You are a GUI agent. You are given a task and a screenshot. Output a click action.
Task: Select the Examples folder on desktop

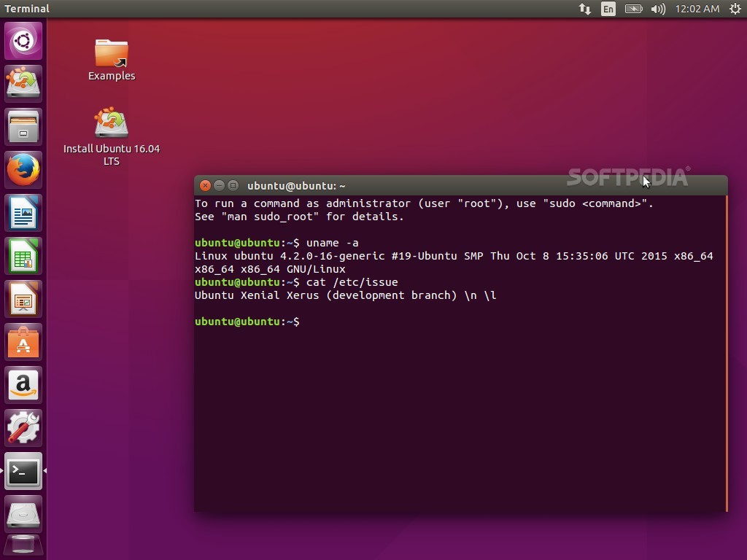click(x=112, y=60)
